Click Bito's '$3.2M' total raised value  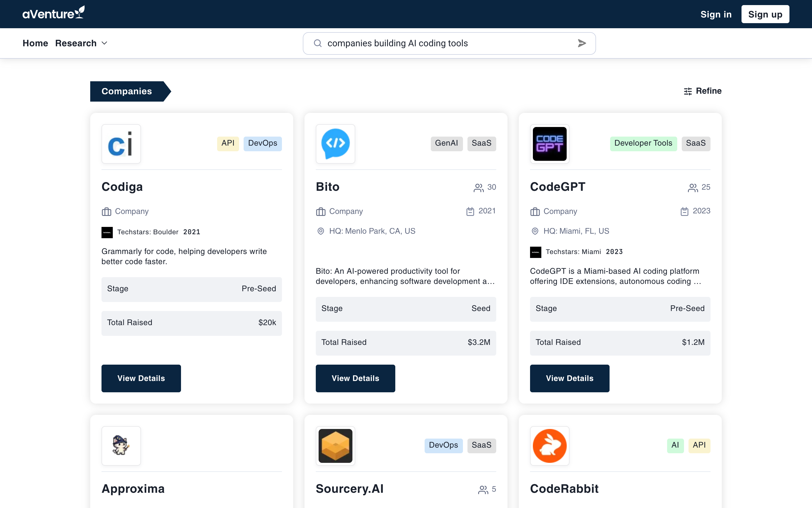point(479,343)
